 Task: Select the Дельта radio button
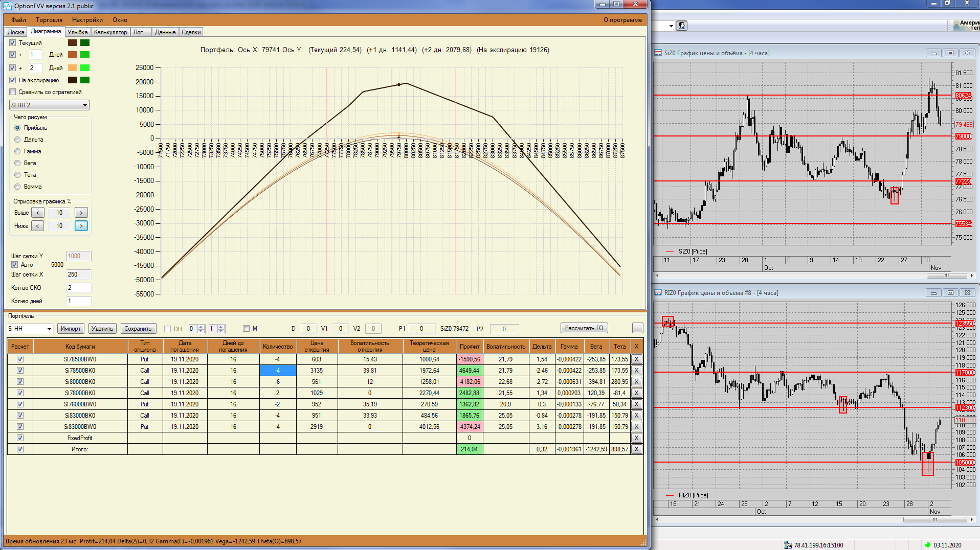click(18, 140)
